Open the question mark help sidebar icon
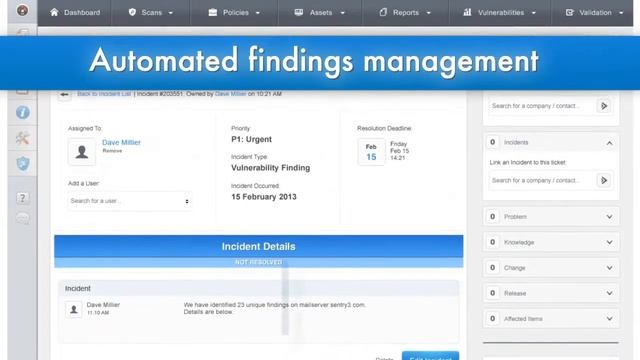 click(x=22, y=198)
